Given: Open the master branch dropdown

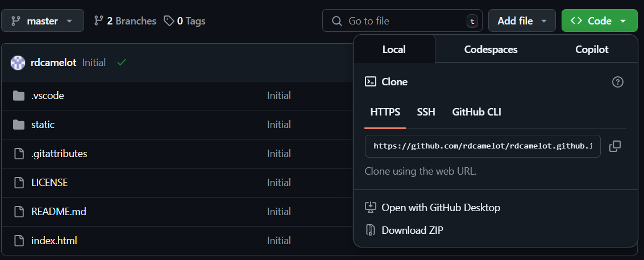Looking at the screenshot, I should [43, 21].
